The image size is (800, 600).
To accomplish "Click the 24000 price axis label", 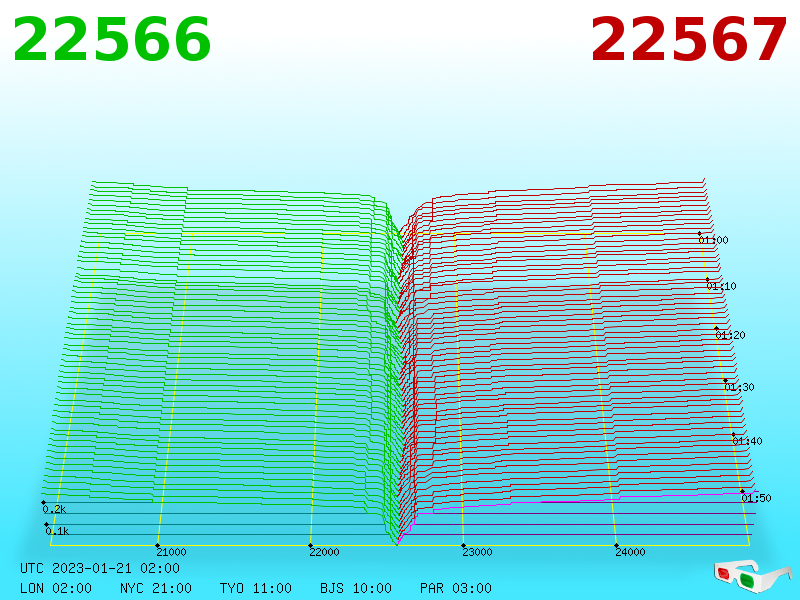I will click(631, 552).
